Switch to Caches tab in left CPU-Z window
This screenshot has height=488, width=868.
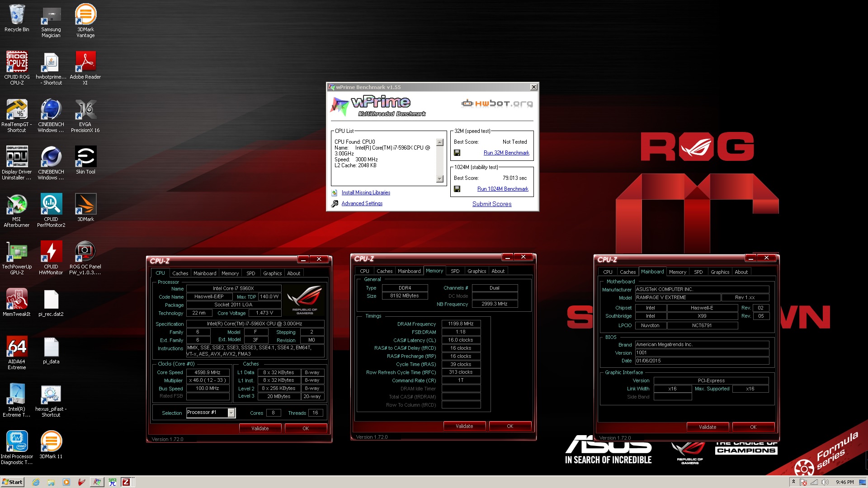180,273
